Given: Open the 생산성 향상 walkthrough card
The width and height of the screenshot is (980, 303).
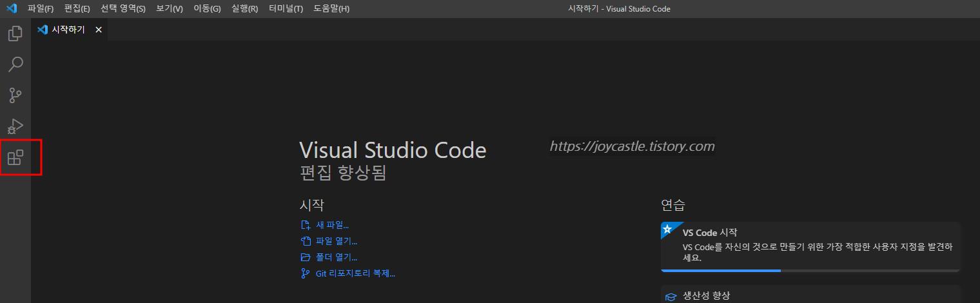Looking at the screenshot, I should pos(810,295).
